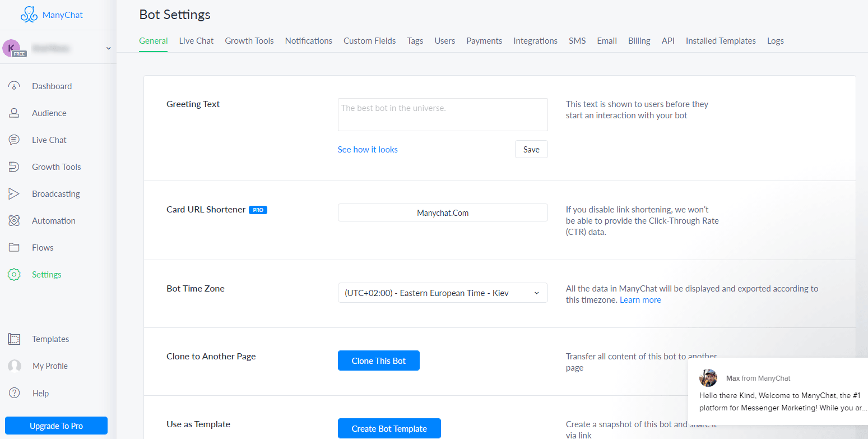Click the Live Chat bubble icon in sidebar
Viewport: 868px width, 439px height.
(14, 140)
